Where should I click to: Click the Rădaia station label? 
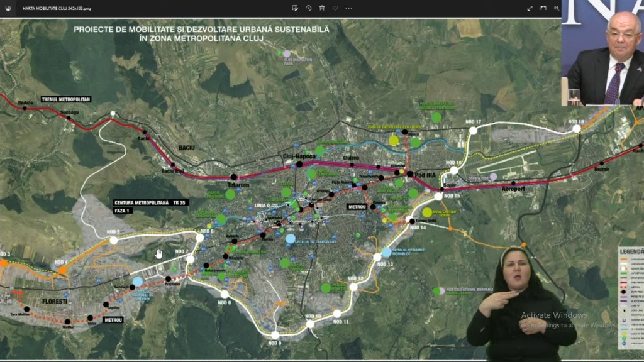25,102
